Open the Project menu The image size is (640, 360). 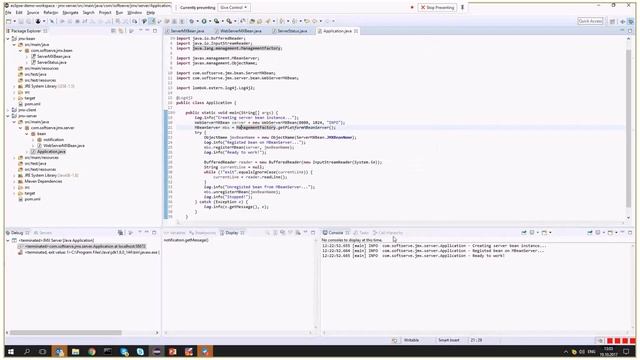point(105,13)
